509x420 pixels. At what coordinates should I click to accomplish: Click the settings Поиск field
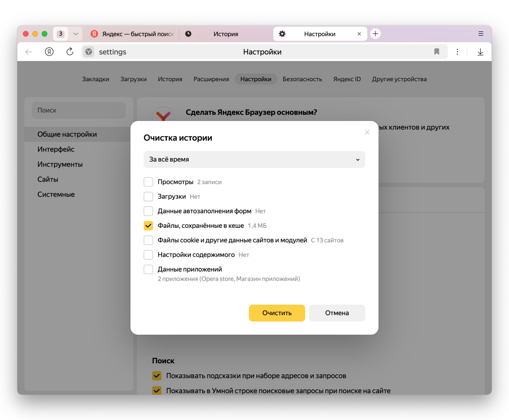[79, 110]
